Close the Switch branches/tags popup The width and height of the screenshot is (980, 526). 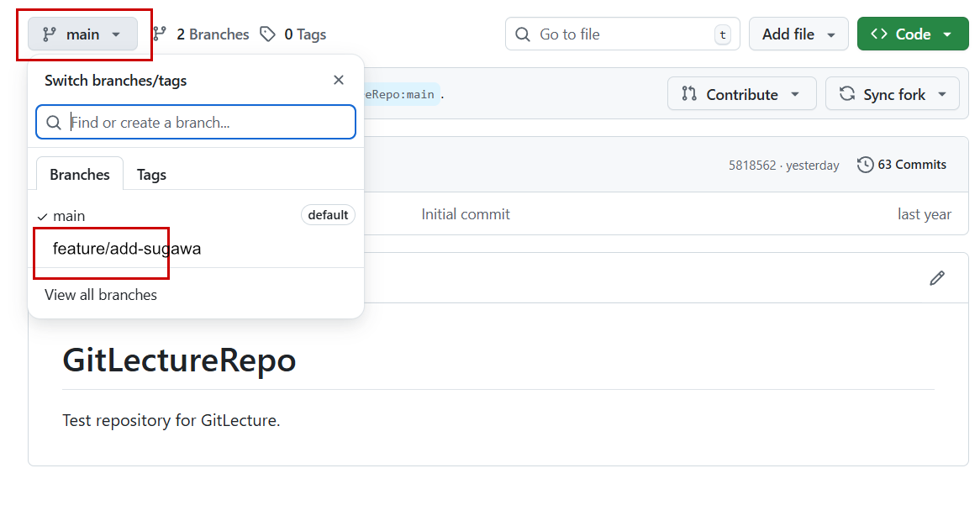(x=339, y=81)
